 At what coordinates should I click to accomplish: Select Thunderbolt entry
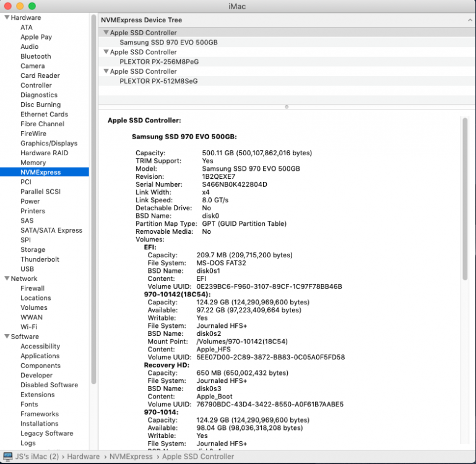(x=40, y=259)
